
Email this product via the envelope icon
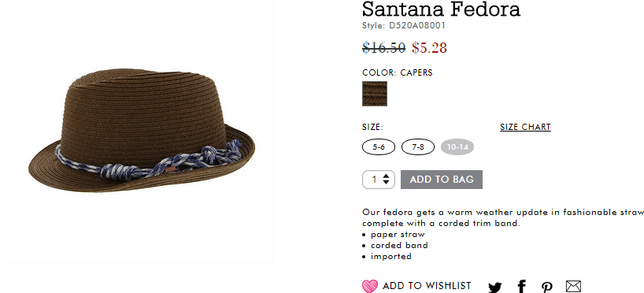(x=573, y=286)
